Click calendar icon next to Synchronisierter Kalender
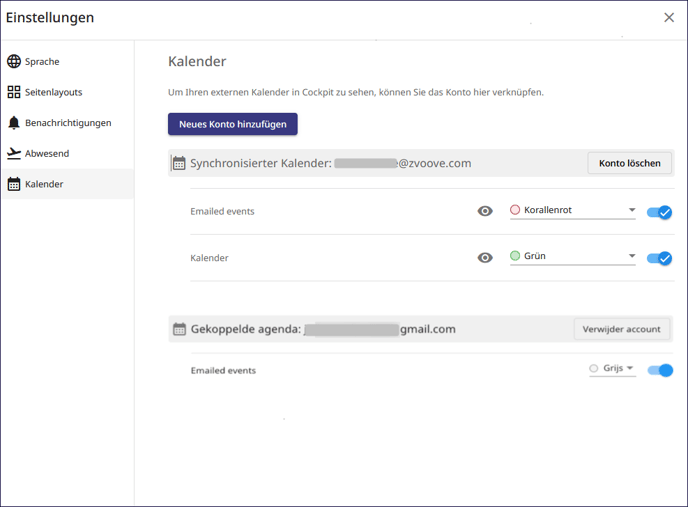Viewport: 688px width, 507px height. (179, 163)
